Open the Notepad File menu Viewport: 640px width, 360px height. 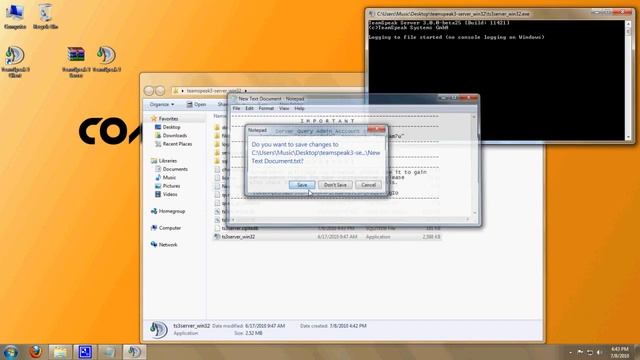(236, 109)
